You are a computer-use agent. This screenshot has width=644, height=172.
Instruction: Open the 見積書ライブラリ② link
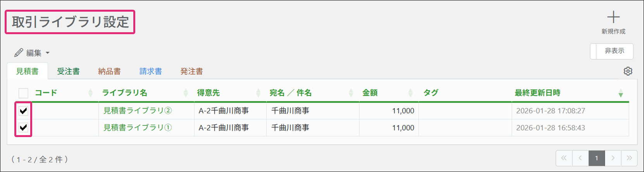pyautogui.click(x=138, y=111)
